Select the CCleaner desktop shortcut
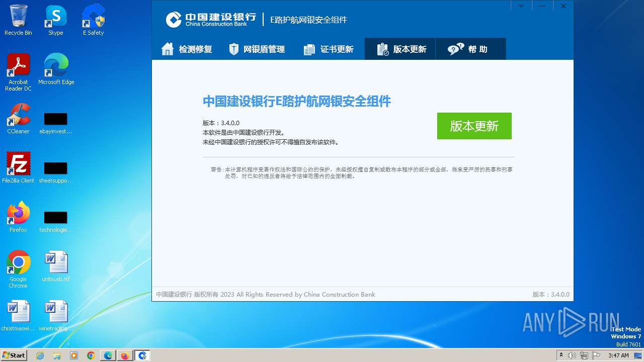The image size is (644, 362). pos(18,119)
